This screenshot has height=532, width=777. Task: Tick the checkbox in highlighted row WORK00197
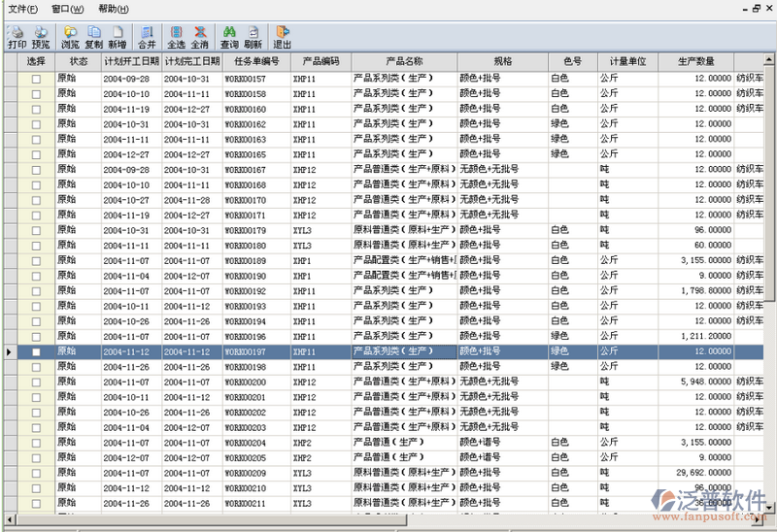tap(37, 352)
